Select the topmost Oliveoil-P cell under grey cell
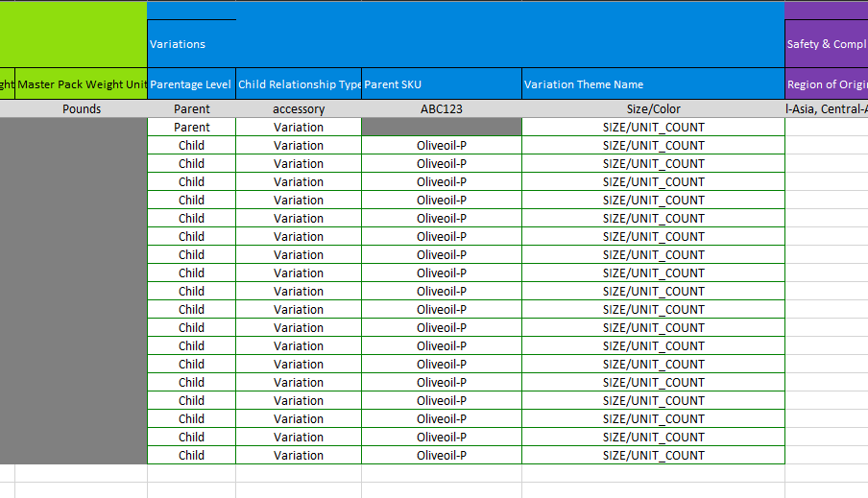 click(x=442, y=146)
